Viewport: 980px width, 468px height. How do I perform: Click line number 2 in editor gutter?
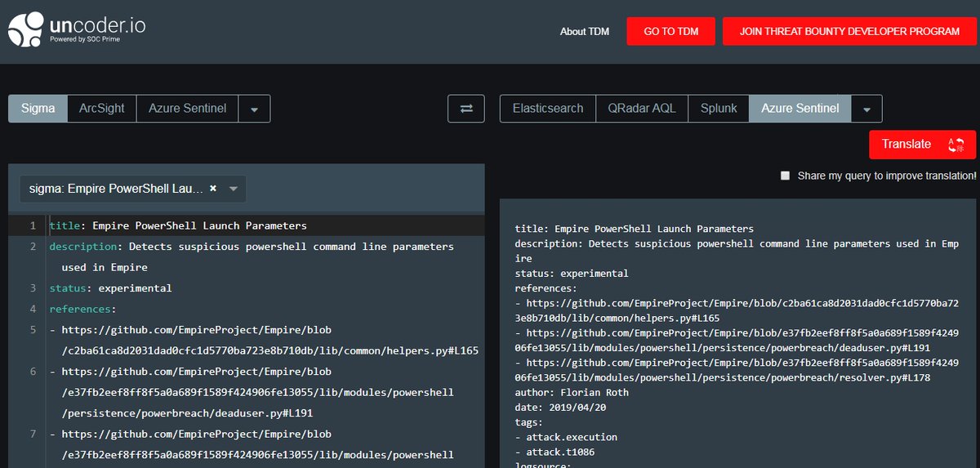pyautogui.click(x=32, y=247)
